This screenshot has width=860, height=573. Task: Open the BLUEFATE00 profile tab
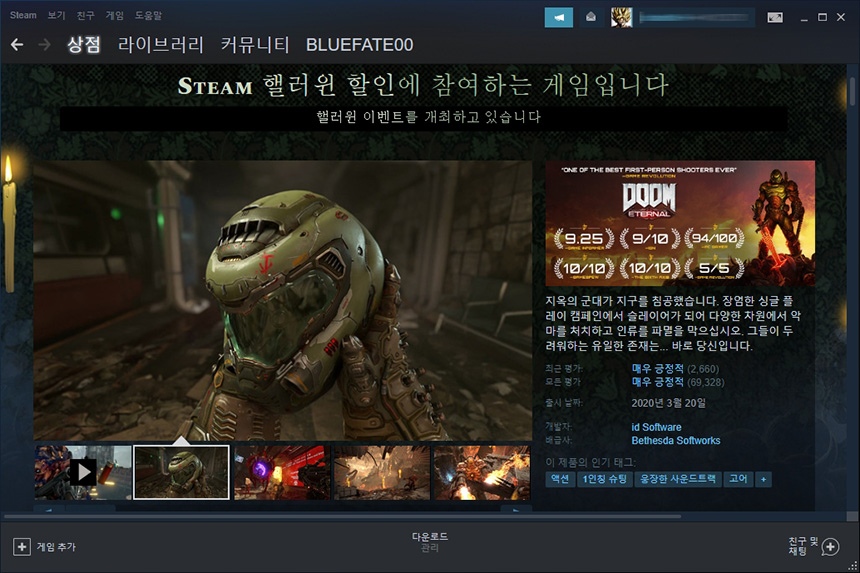click(x=360, y=44)
